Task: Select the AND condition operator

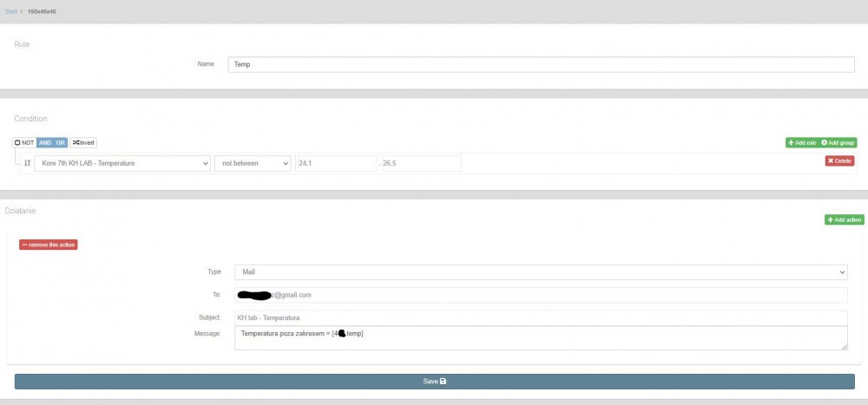Action: click(x=44, y=142)
